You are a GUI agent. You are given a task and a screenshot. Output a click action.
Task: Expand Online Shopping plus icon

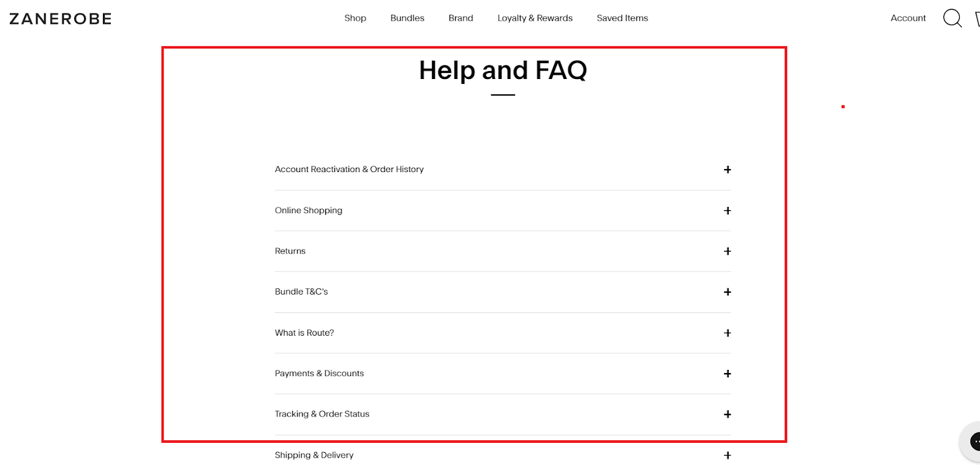[727, 211]
